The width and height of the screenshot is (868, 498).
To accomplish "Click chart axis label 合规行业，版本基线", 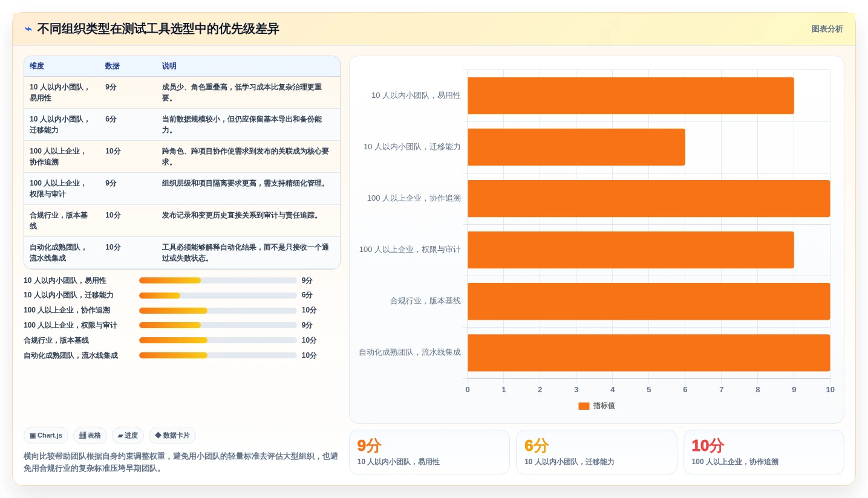I will [x=425, y=301].
